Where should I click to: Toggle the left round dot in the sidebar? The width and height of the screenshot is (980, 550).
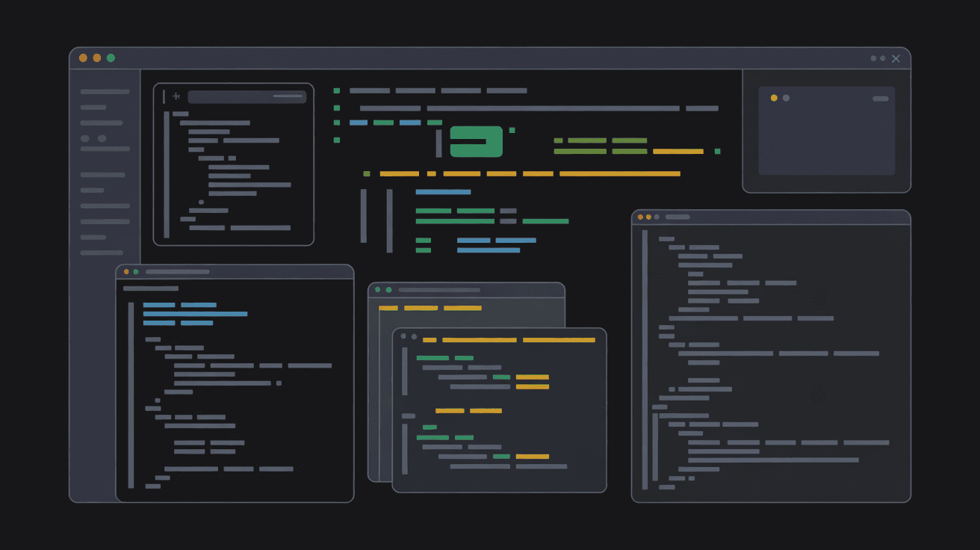tap(84, 138)
